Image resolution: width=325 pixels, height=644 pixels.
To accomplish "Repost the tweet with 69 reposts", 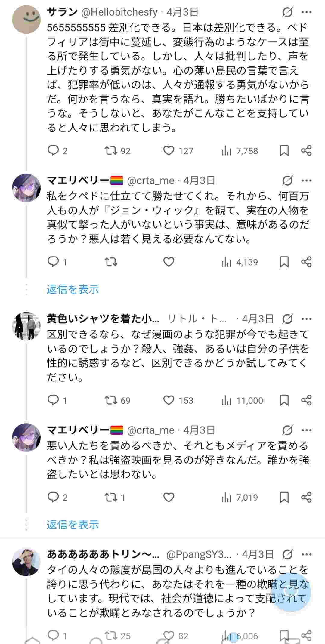I will coord(111,400).
